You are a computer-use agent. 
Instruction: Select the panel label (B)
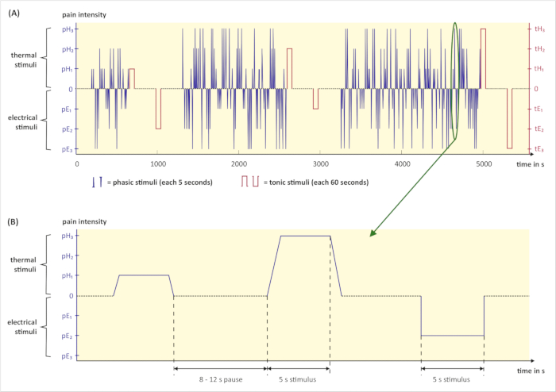(x=14, y=221)
